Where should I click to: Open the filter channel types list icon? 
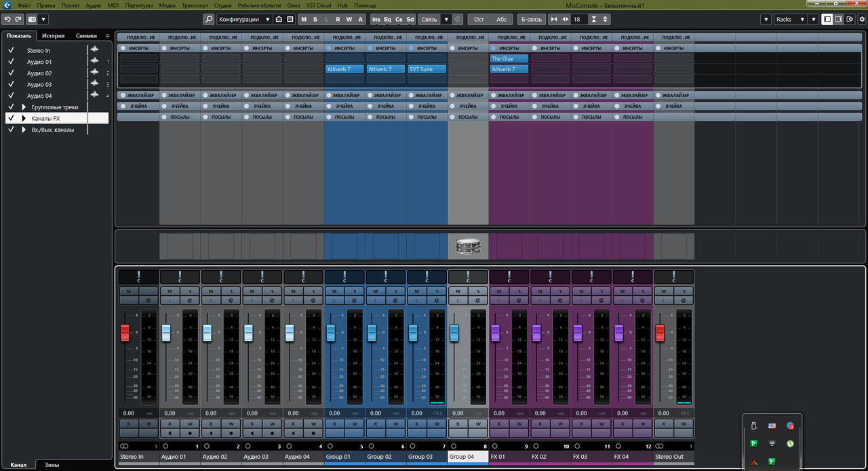[290, 19]
